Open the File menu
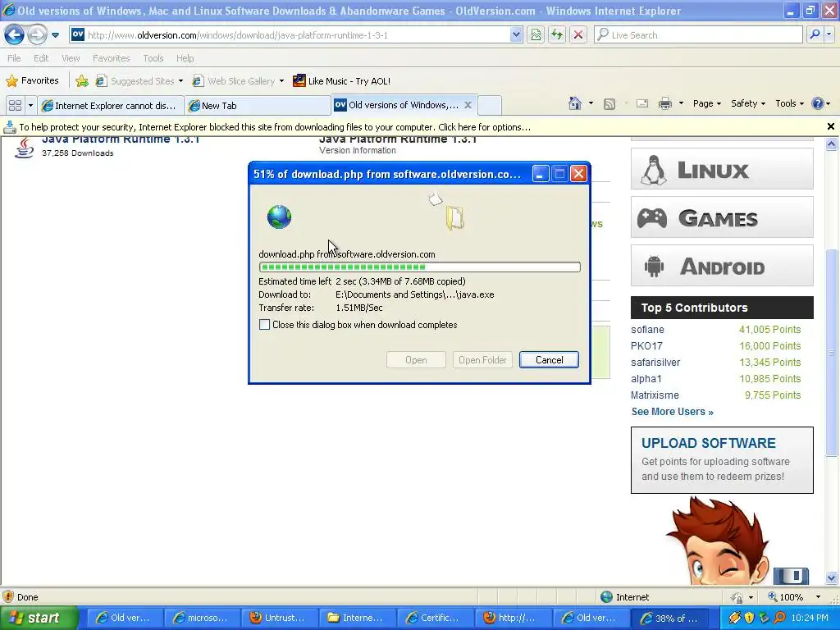 tap(15, 58)
